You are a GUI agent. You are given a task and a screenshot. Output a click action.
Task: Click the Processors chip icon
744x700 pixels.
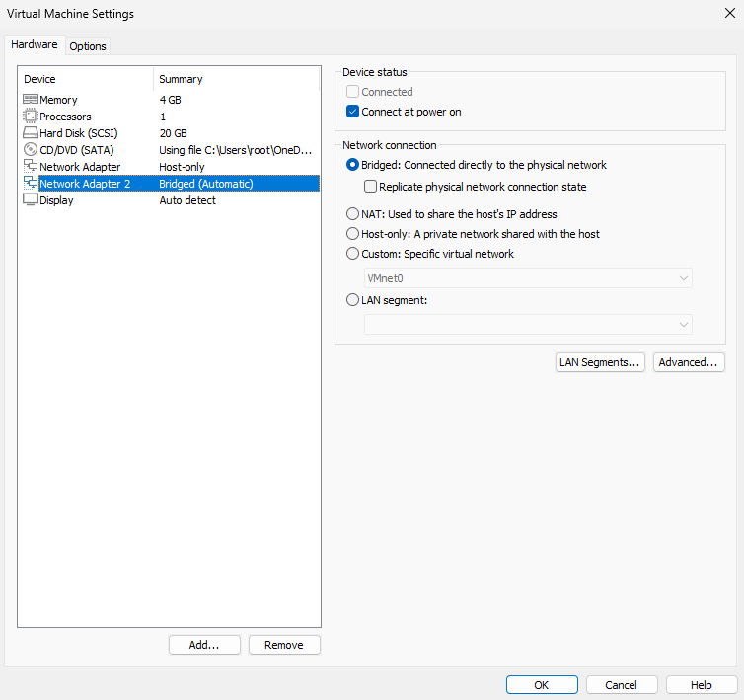(x=30, y=117)
